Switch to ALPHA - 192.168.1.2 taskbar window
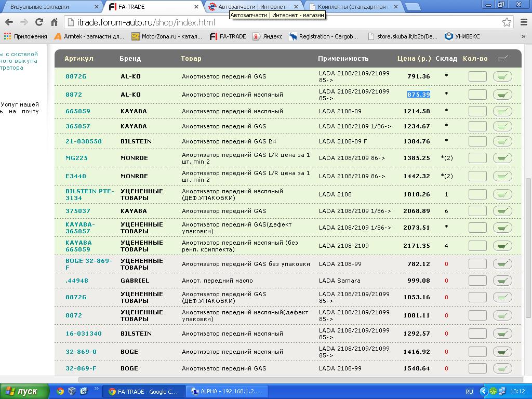The image size is (532, 399). point(228,392)
